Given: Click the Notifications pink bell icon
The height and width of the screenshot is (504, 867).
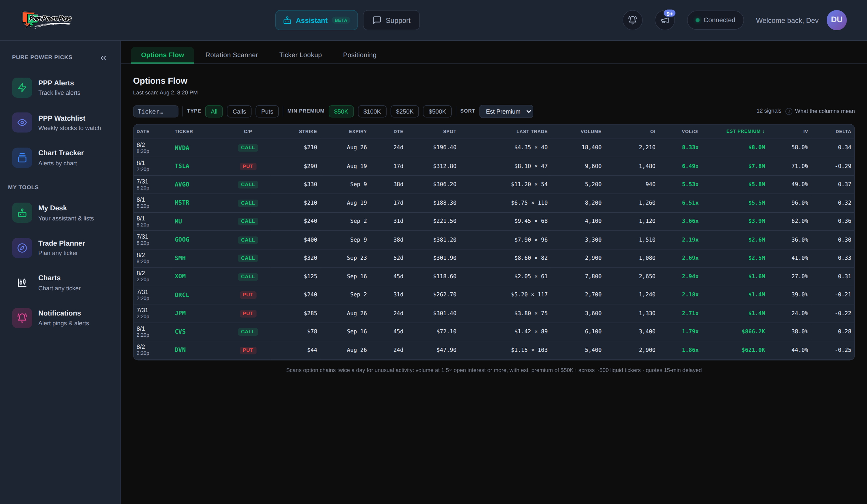Looking at the screenshot, I should click(22, 318).
